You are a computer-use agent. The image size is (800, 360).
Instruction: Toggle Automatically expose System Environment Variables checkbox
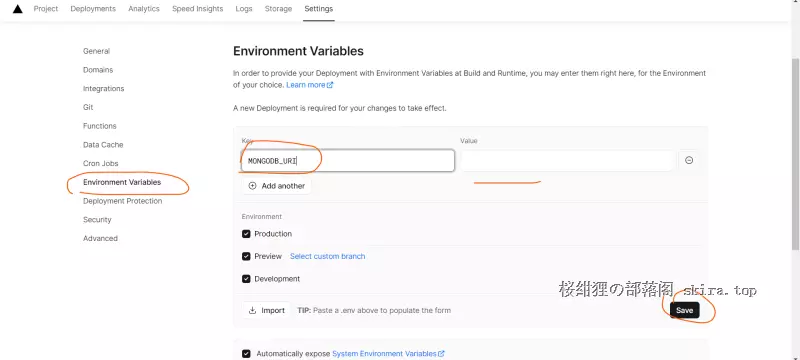246,353
